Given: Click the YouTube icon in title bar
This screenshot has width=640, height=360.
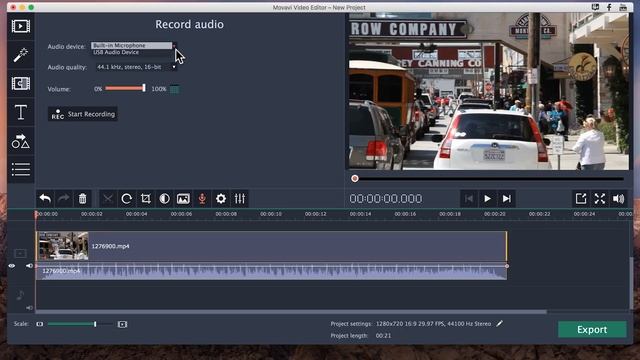Looking at the screenshot, I should [x=623, y=7].
